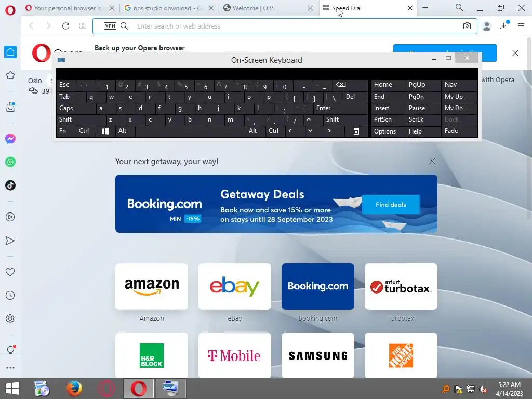Open a new tab with plus button

(x=425, y=8)
